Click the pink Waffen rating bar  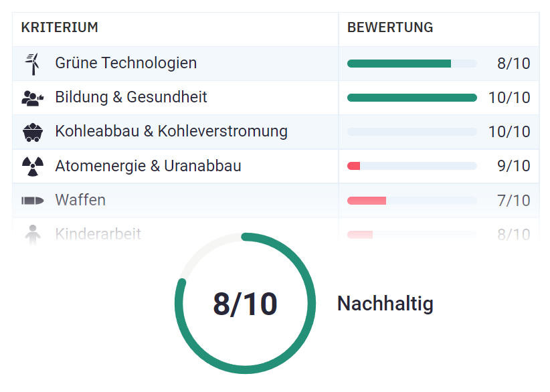coord(367,200)
